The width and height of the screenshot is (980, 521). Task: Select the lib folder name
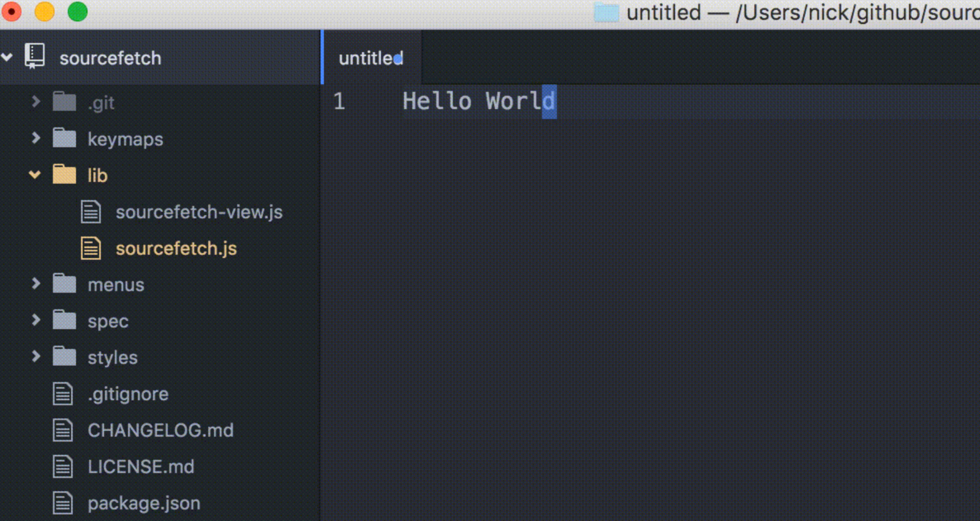coord(97,175)
